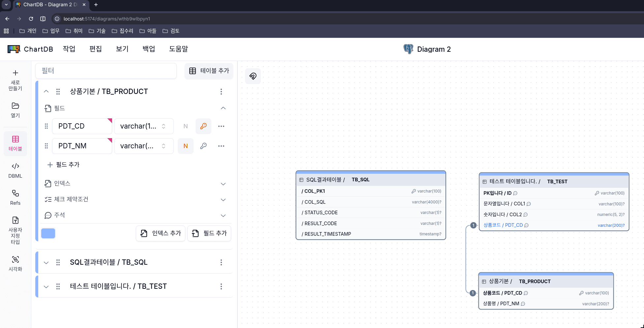Click the 인덱스 추가 button
644x328 pixels.
click(161, 233)
